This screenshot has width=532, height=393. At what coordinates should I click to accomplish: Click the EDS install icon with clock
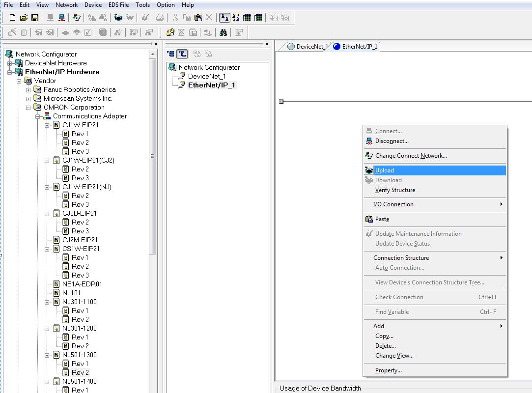point(170,32)
